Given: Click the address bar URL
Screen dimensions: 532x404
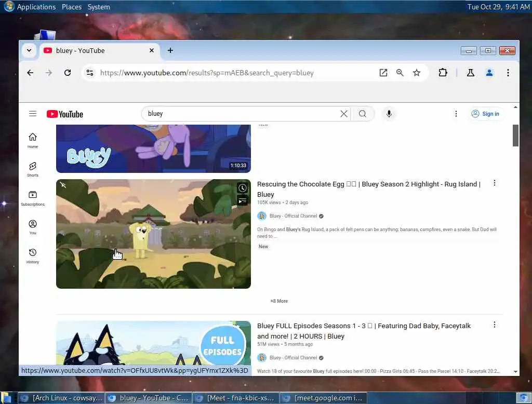Looking at the screenshot, I should [207, 73].
